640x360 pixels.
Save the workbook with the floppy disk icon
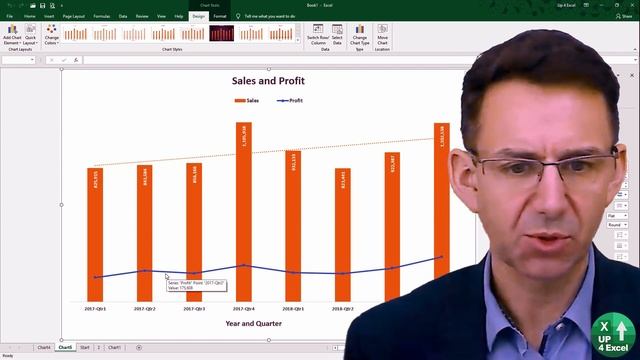42,5
